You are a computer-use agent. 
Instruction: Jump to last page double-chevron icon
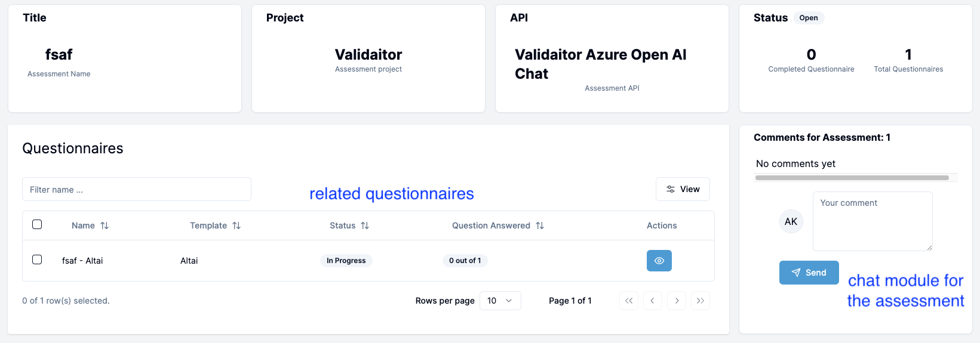[x=701, y=301]
